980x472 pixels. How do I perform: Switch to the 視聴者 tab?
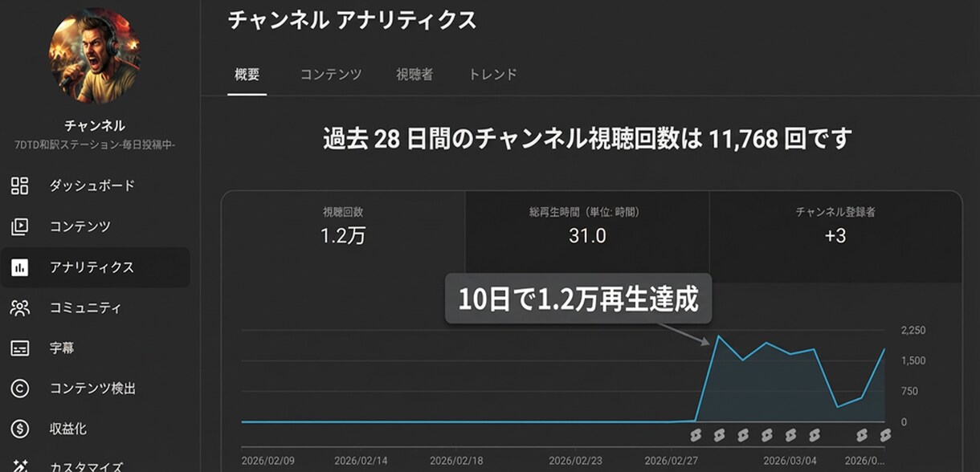click(x=414, y=75)
